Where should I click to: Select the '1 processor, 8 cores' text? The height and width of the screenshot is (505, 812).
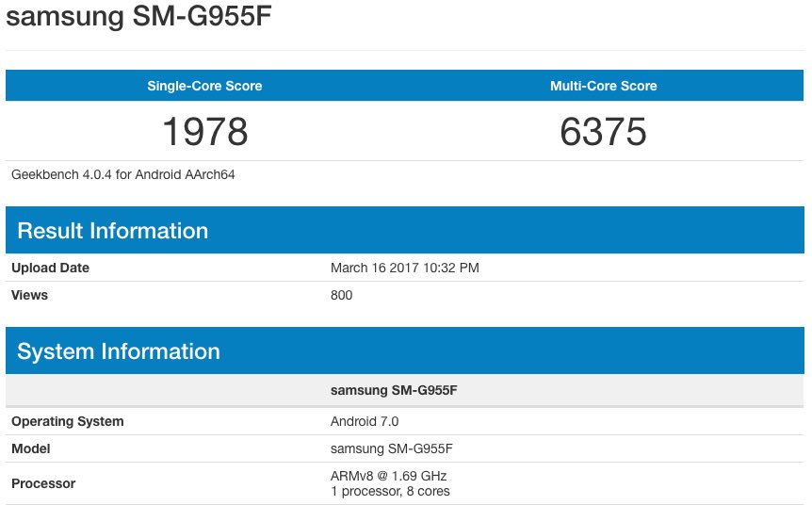(x=390, y=491)
